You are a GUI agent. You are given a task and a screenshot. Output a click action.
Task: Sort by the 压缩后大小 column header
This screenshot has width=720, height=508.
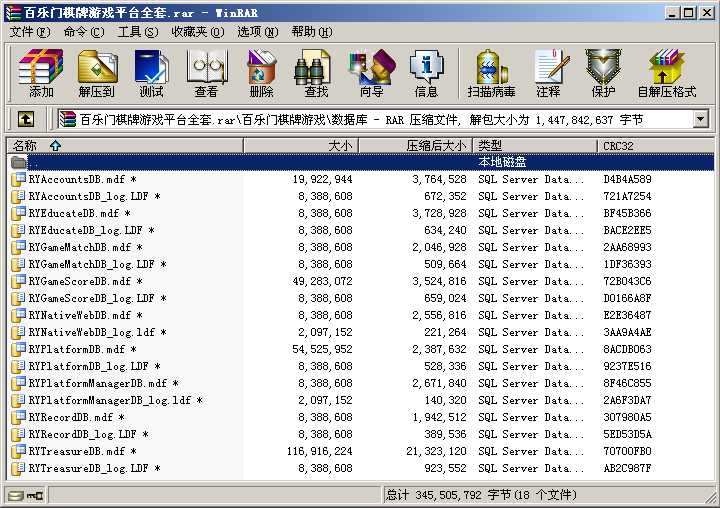pyautogui.click(x=415, y=146)
